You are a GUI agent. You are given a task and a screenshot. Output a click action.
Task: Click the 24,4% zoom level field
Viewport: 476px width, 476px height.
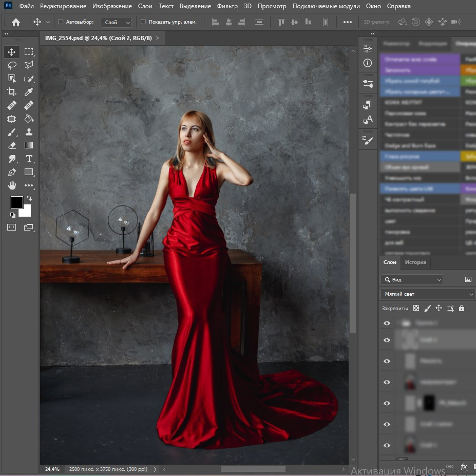52,469
